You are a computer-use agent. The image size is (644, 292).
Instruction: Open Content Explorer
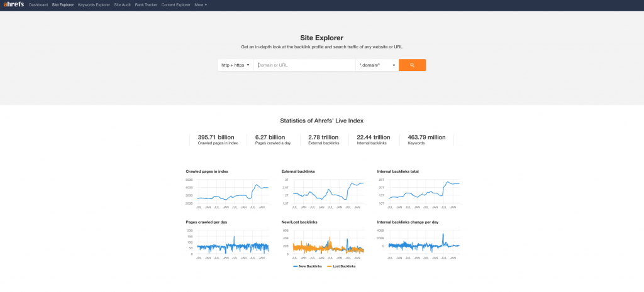point(176,5)
